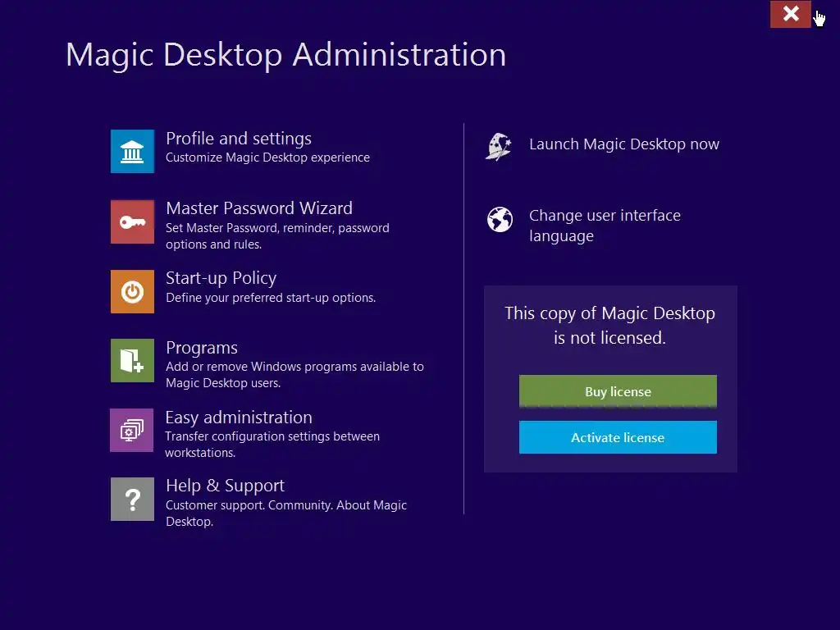Click the gray question mark Help icon
This screenshot has width=840, height=630.
point(132,500)
